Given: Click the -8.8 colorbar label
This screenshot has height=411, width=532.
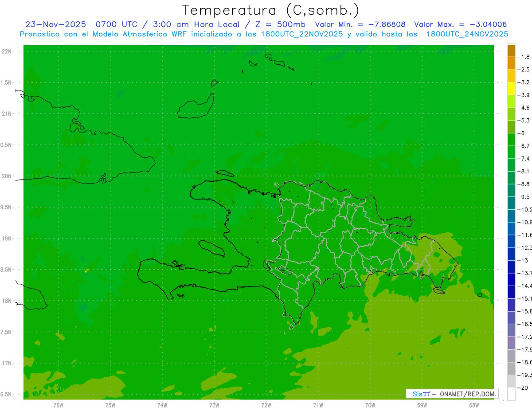Looking at the screenshot, I should pos(523,184).
